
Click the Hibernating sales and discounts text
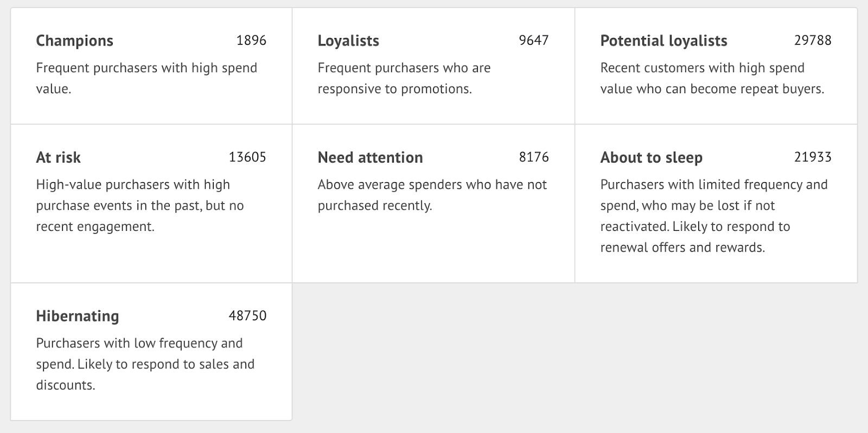(144, 364)
